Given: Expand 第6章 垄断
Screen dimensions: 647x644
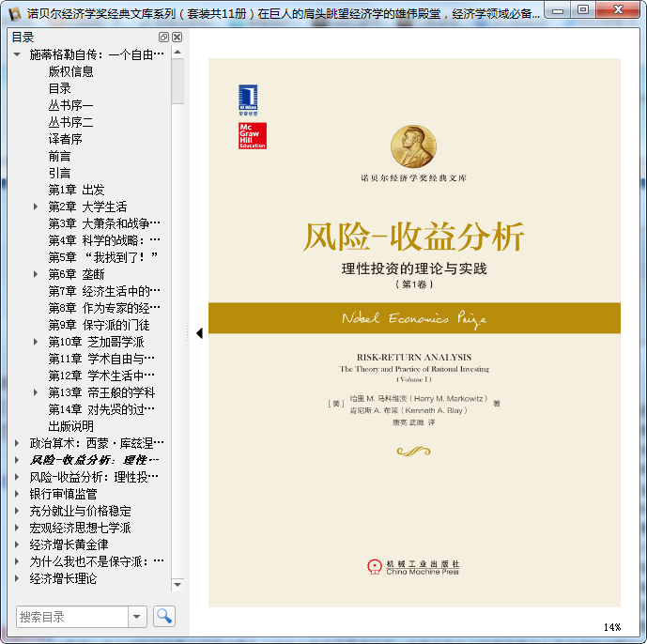Looking at the screenshot, I should [x=36, y=274].
